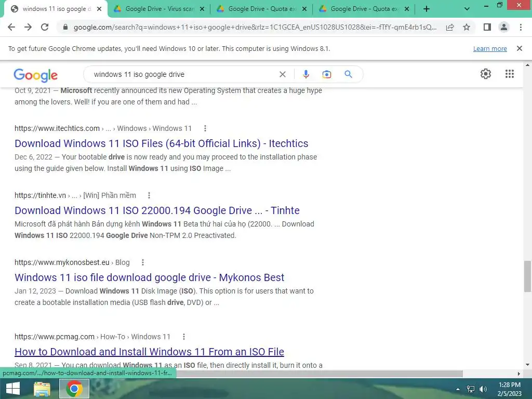The image size is (532, 399).
Task: Open File Explorer from taskbar
Action: (x=42, y=389)
